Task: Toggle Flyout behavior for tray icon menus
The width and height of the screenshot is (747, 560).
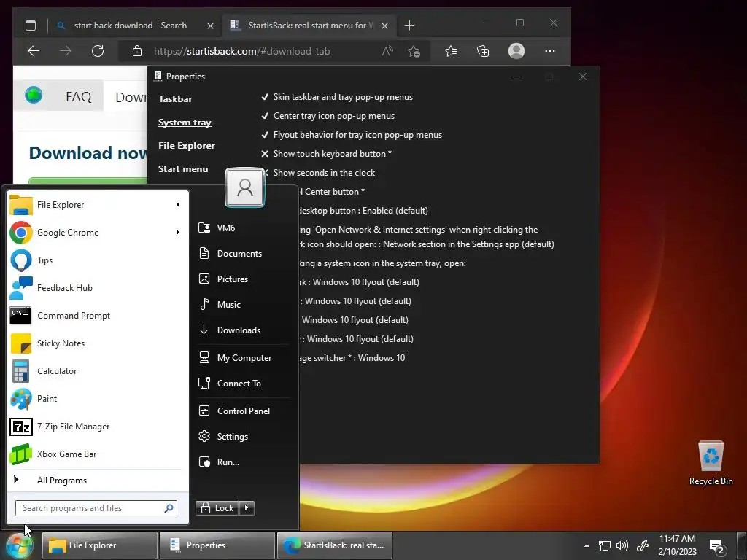Action: click(x=352, y=135)
